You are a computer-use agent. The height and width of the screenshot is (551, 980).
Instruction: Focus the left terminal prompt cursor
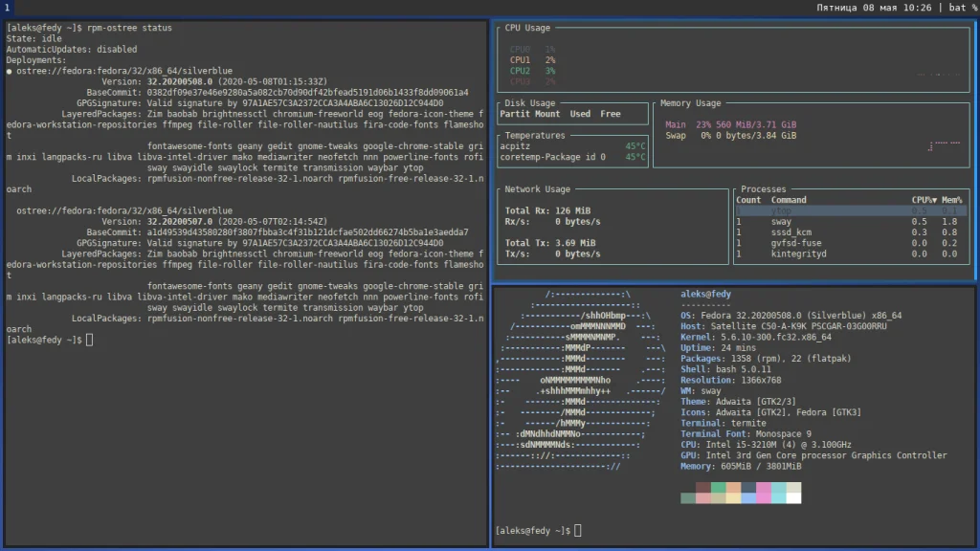(x=89, y=340)
